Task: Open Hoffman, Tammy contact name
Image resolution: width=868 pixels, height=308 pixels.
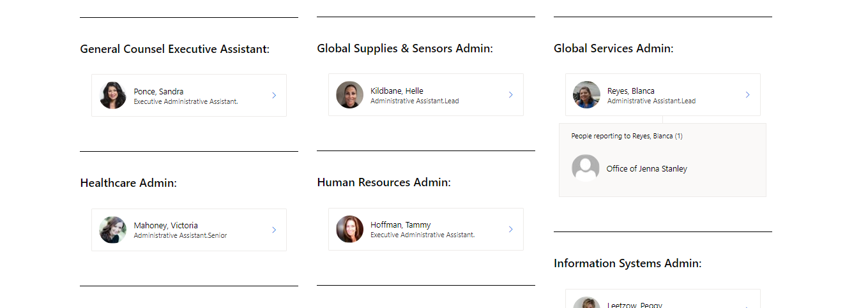Action: [x=400, y=224]
